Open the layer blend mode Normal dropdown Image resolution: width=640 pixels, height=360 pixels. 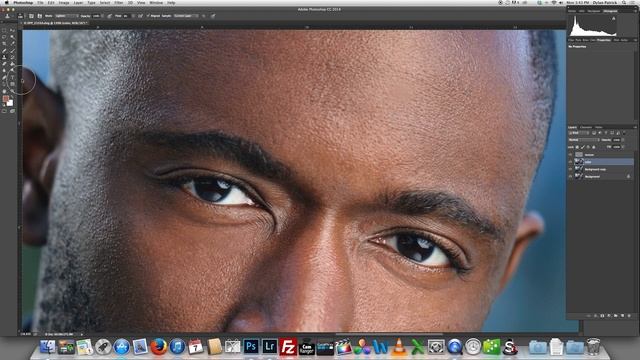(x=584, y=140)
